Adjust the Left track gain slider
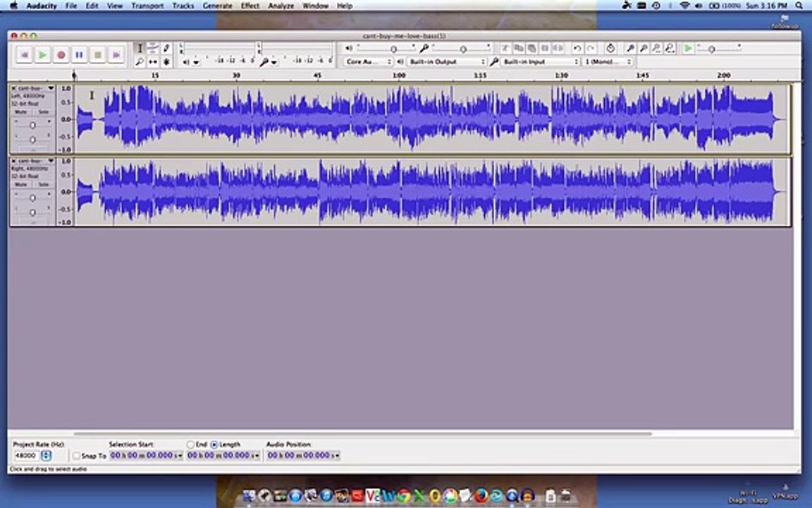This screenshot has width=812, height=508. (x=32, y=125)
